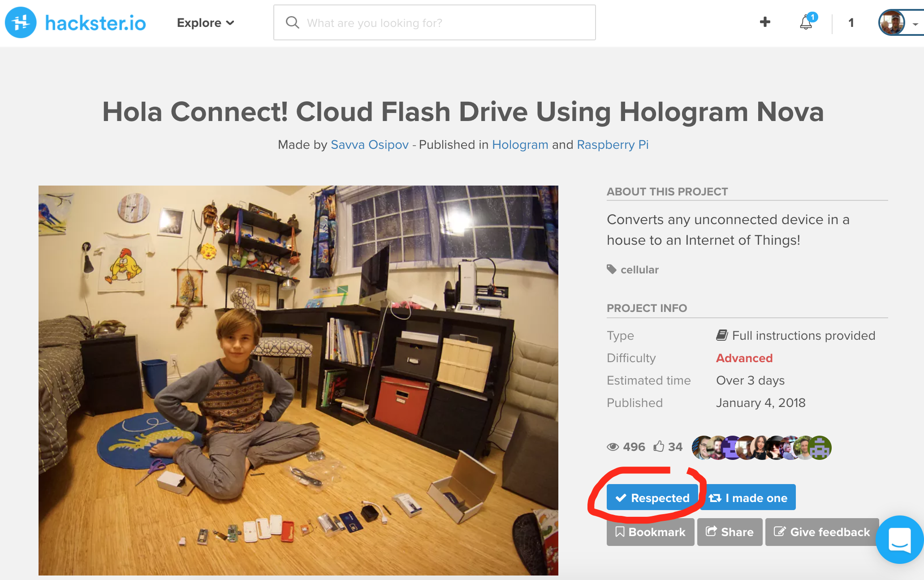Open the Hologram community link
This screenshot has width=924, height=580.
coord(520,145)
